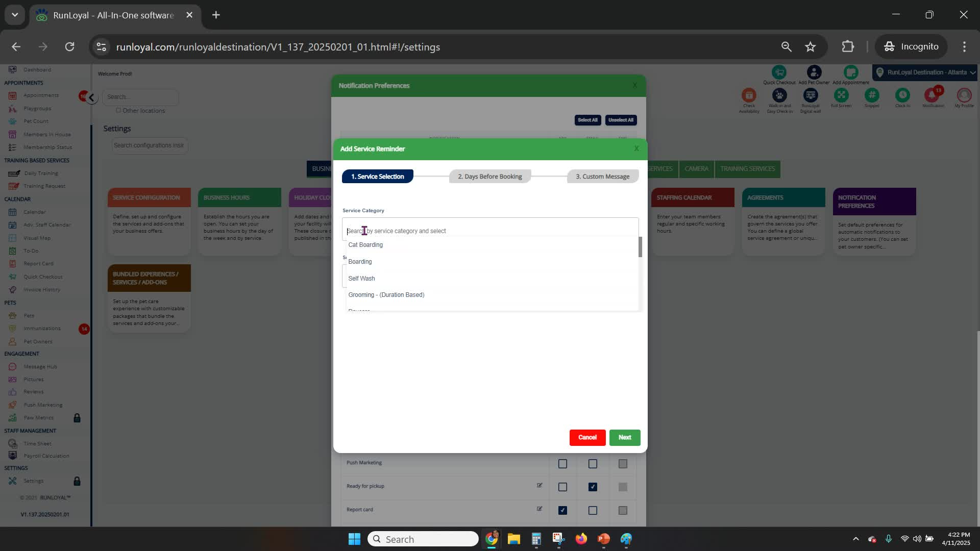Click the service category list scrollbar
Screen dimensions: 980x551
click(x=640, y=247)
